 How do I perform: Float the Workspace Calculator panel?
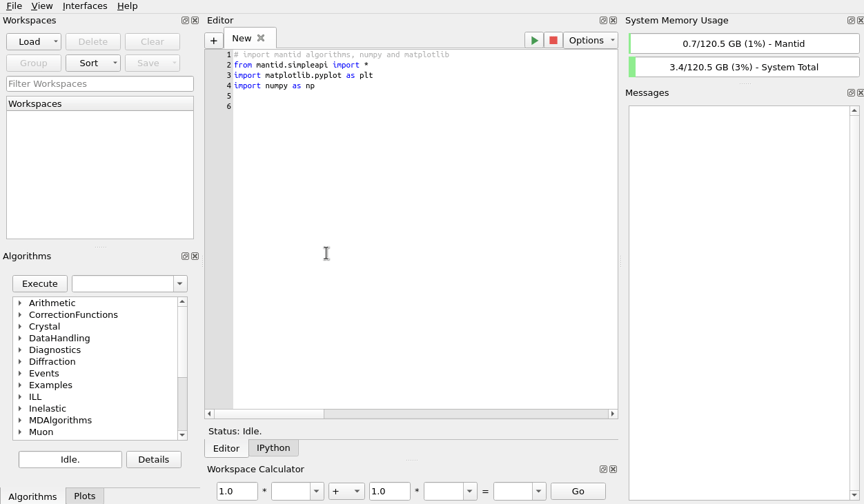[603, 470]
